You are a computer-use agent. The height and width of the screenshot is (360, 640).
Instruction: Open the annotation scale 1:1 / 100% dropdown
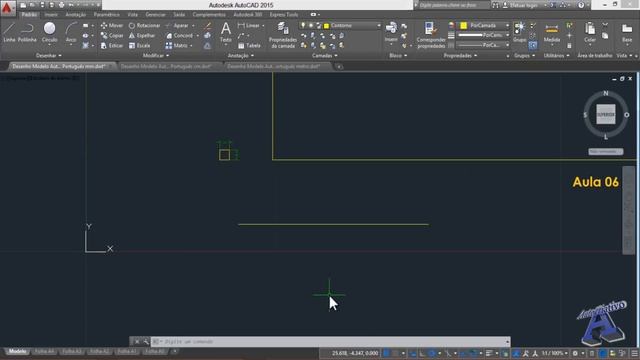(555, 353)
